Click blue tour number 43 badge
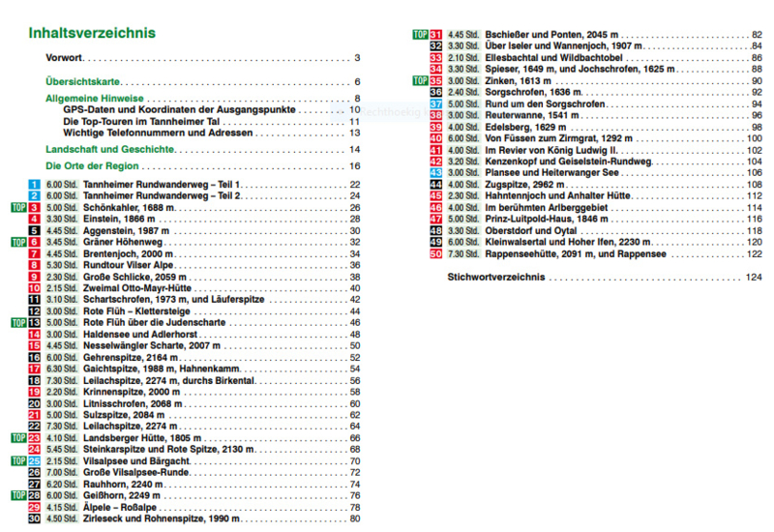 click(x=436, y=173)
